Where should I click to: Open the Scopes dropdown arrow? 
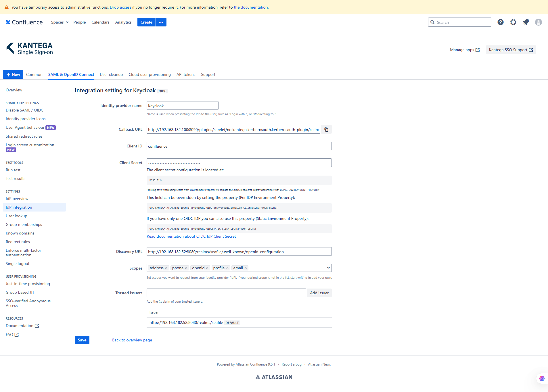[x=328, y=268]
